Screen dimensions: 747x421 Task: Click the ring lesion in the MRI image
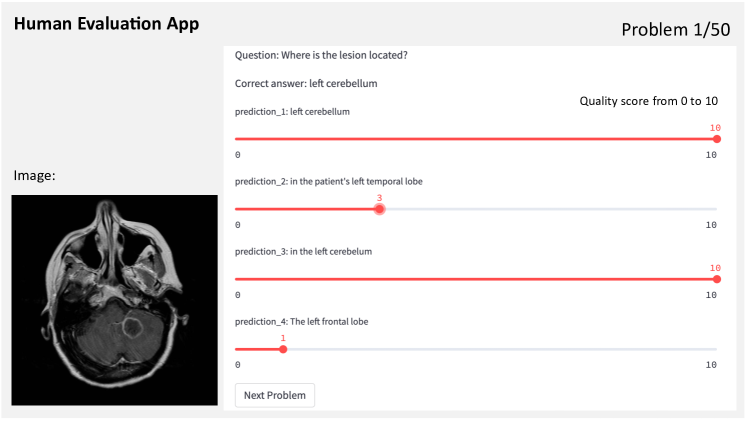pos(132,327)
